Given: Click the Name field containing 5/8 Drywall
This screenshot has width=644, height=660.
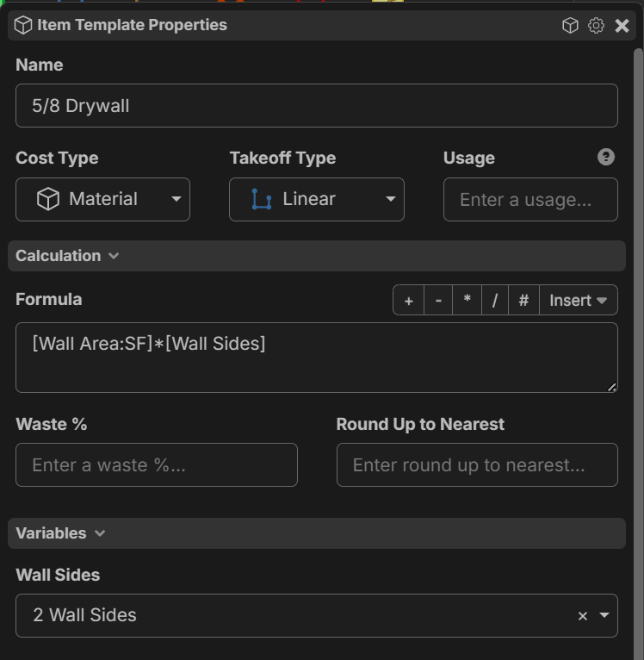Looking at the screenshot, I should [317, 106].
